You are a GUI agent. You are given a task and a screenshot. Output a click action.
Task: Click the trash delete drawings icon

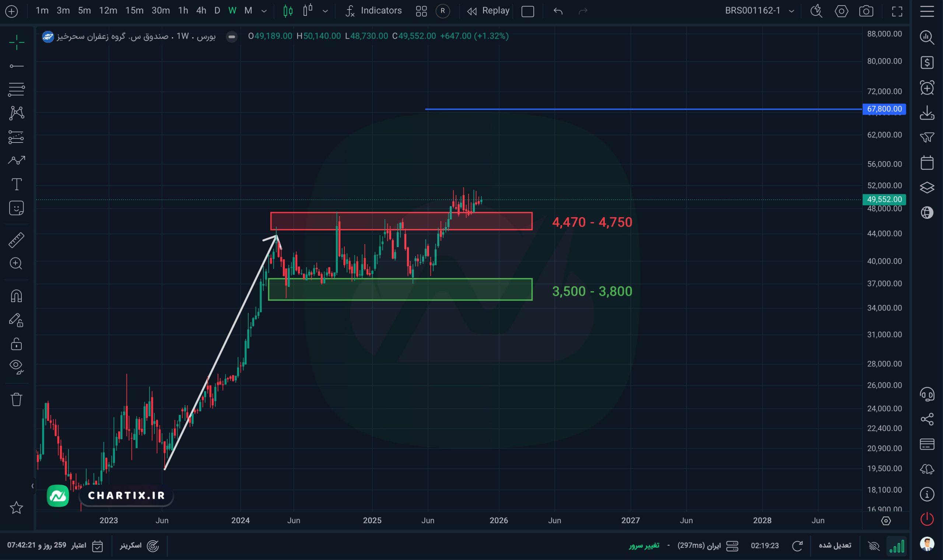point(17,399)
